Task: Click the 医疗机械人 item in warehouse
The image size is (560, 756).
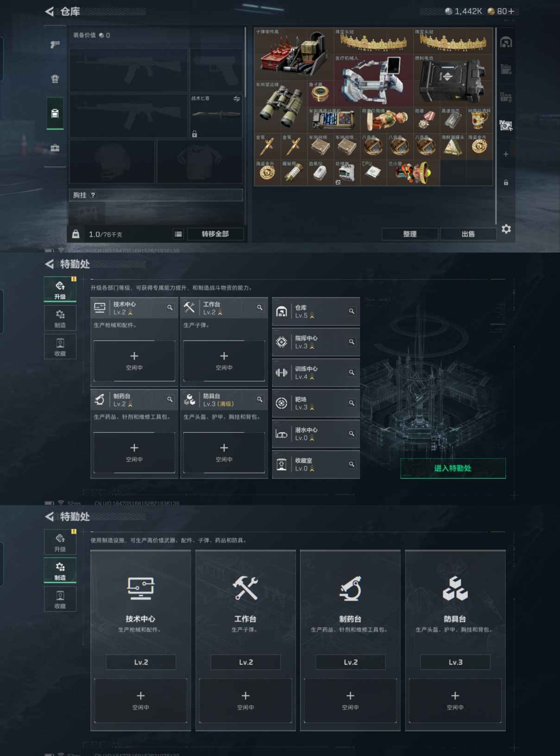Action: pyautogui.click(x=373, y=81)
